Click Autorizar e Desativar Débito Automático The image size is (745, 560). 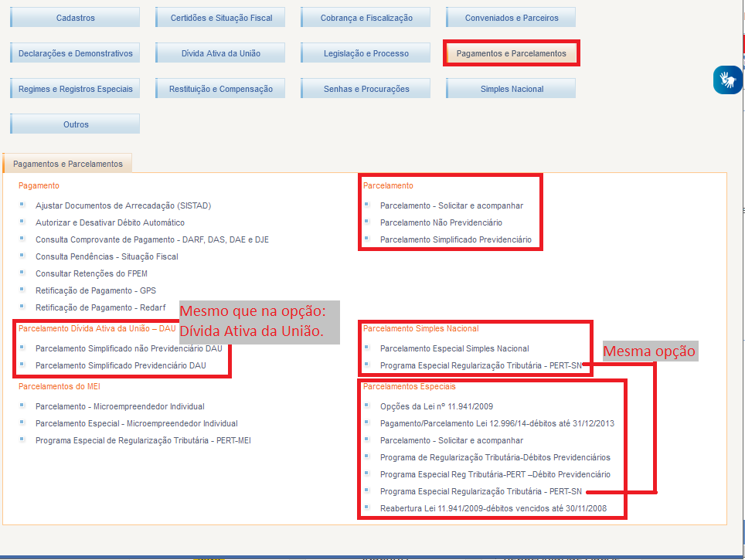[x=110, y=222]
